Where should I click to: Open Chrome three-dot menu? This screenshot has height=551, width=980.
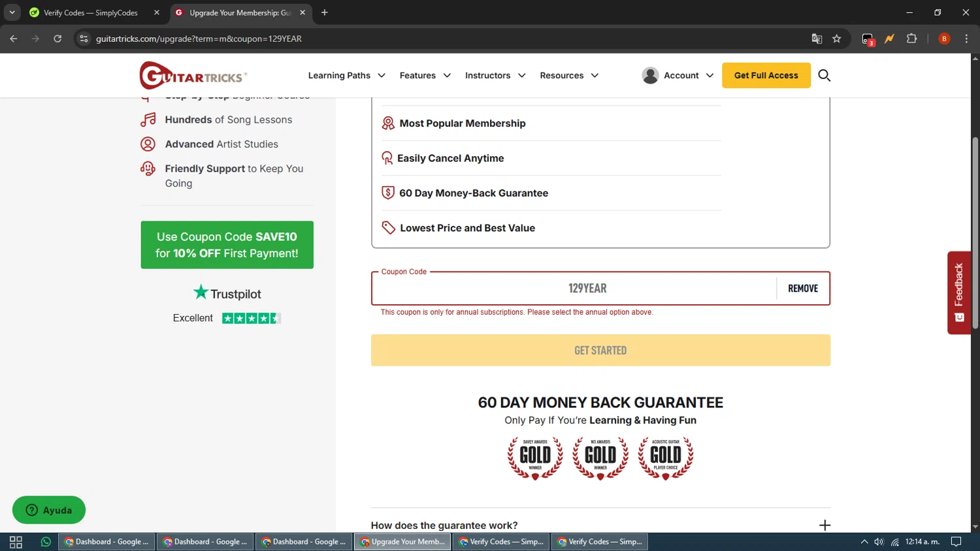(x=966, y=39)
